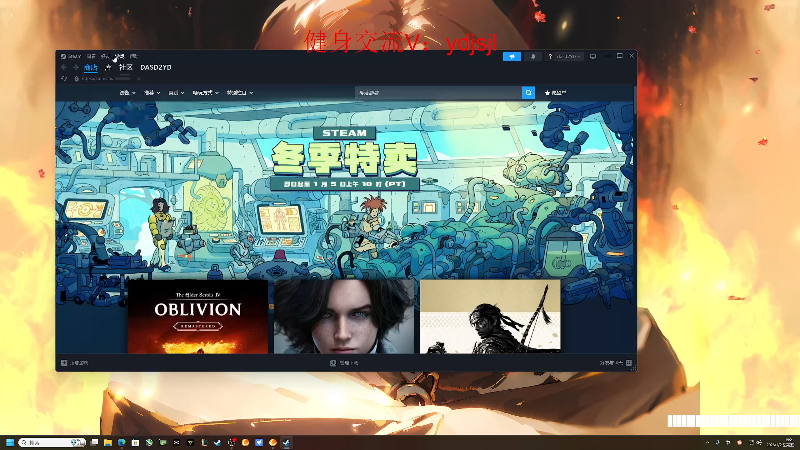Show hidden system tray icons chevron

[x=707, y=442]
